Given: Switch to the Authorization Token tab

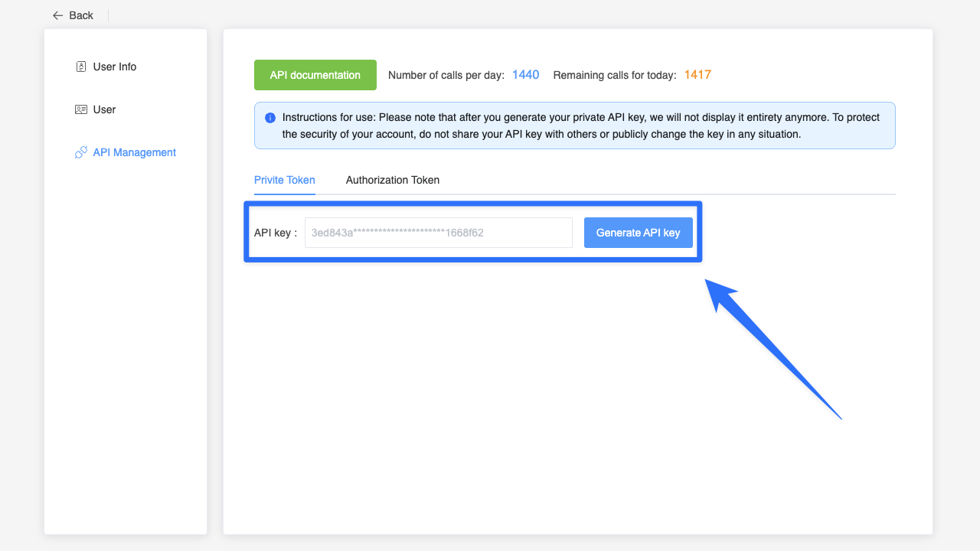Looking at the screenshot, I should 393,180.
